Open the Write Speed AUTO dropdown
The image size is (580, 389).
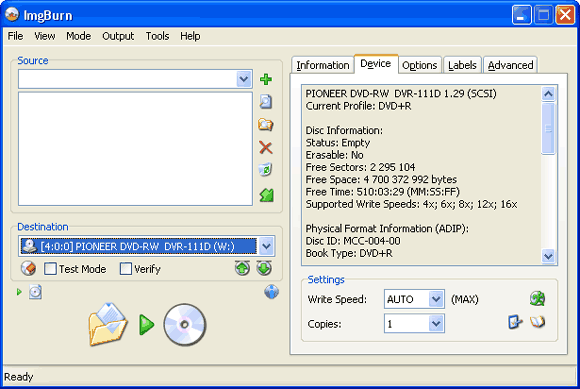(x=436, y=299)
